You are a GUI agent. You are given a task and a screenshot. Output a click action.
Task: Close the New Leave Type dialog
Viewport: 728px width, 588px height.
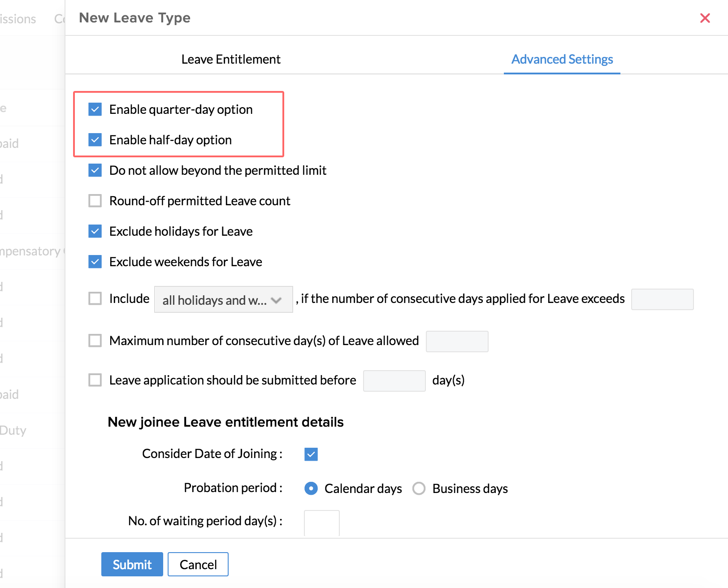pyautogui.click(x=705, y=18)
